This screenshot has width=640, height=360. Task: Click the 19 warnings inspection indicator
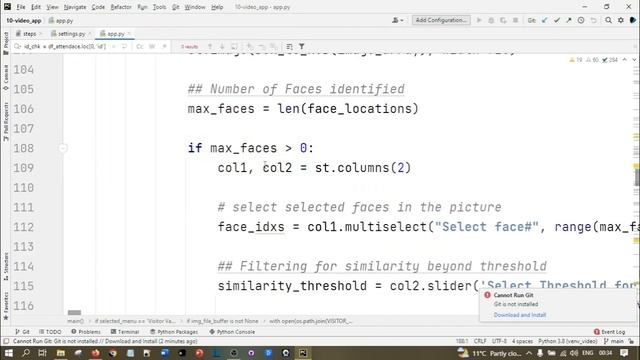tap(576, 60)
